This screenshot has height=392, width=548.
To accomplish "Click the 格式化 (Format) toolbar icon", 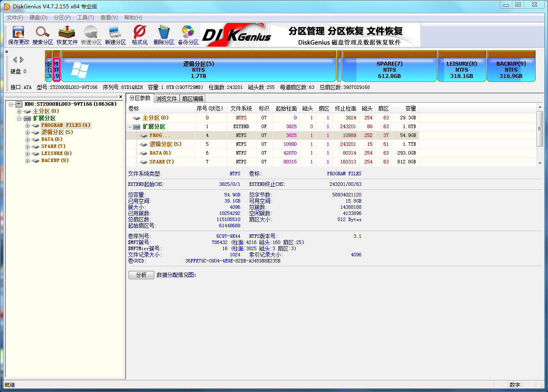I will tap(140, 35).
